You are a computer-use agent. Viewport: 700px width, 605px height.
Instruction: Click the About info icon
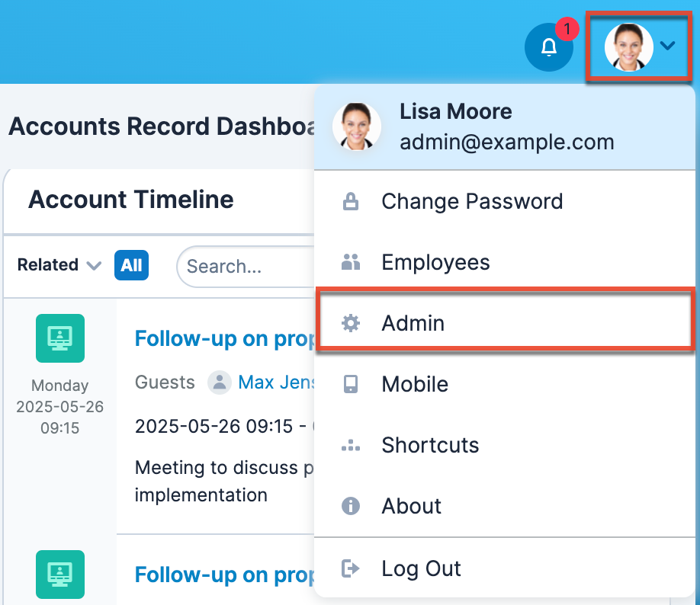click(351, 507)
